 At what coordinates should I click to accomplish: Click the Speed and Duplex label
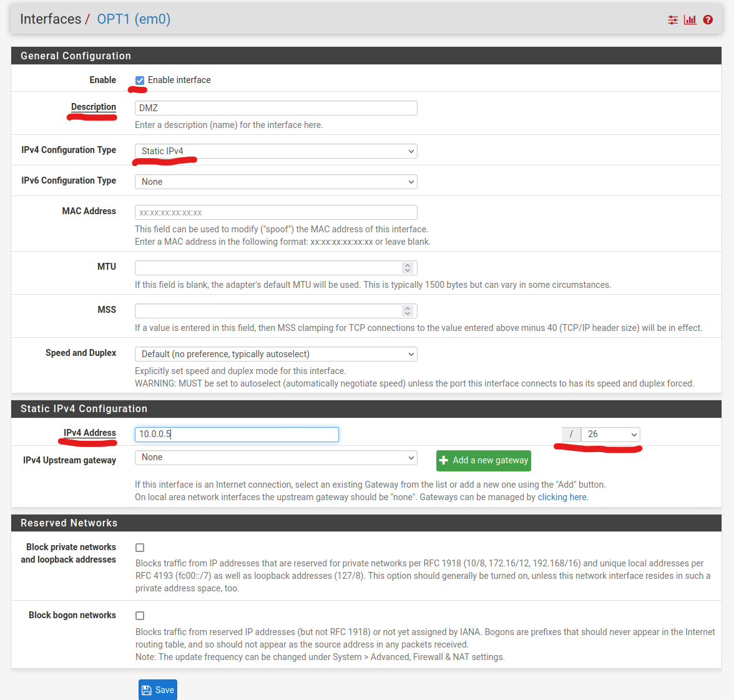pos(81,353)
